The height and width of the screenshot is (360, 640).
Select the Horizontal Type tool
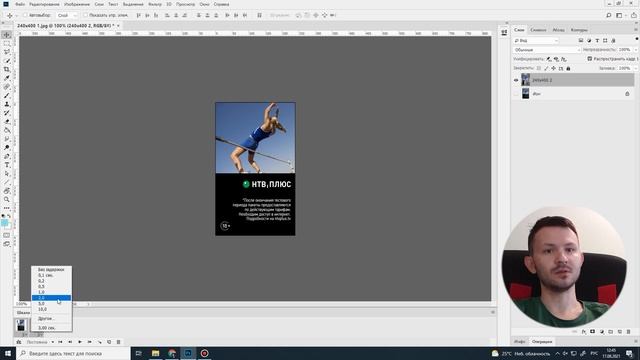7,165
